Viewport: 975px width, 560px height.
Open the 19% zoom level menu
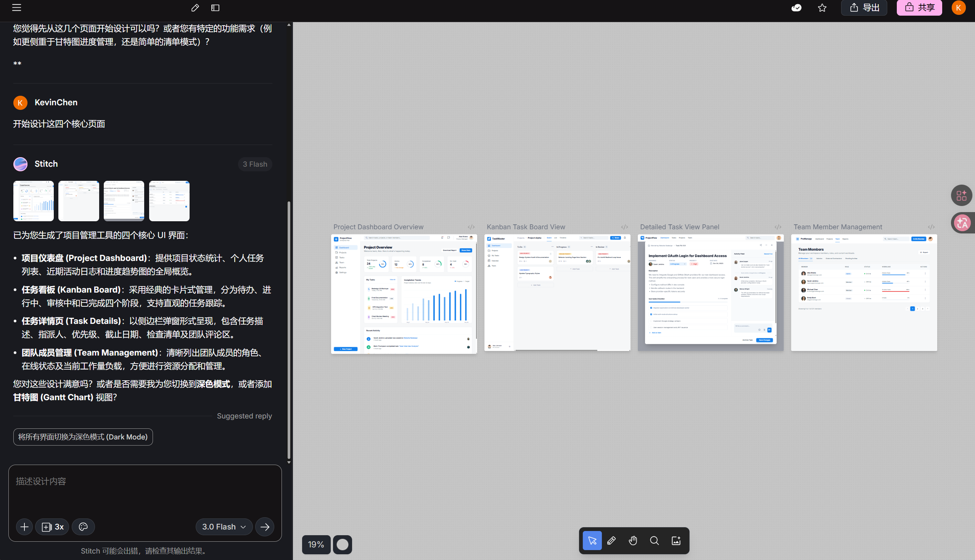coord(316,544)
